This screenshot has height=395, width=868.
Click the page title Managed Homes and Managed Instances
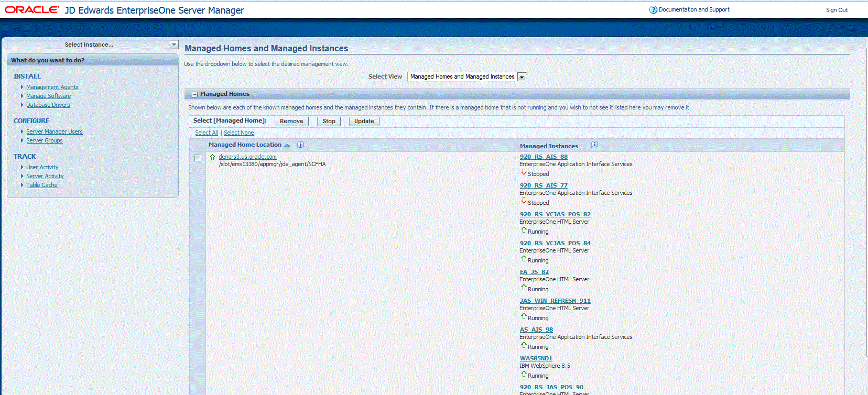click(x=266, y=48)
